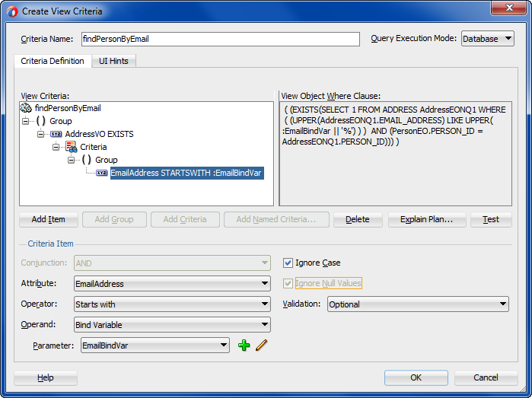Collapse the AddressVO EXISTS node
Screen dimensions: 532x398
point(40,134)
